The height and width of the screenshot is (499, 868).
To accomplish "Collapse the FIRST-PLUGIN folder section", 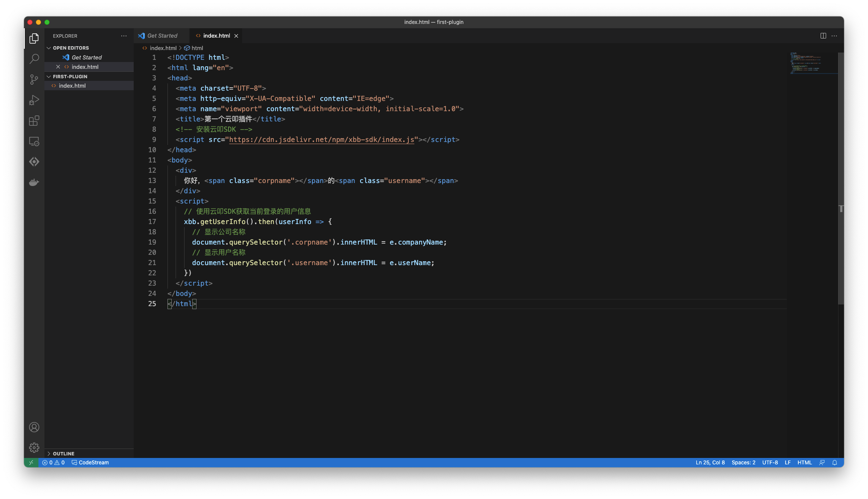I will click(x=70, y=77).
